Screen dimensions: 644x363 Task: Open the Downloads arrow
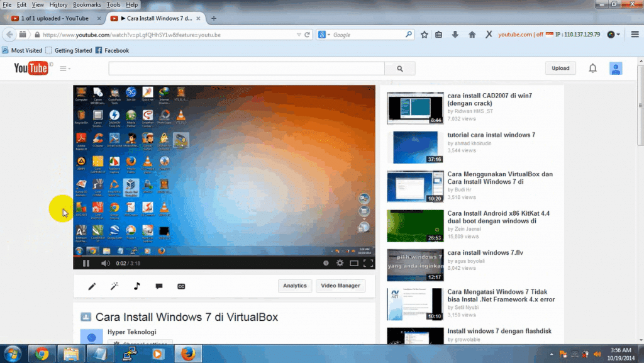(455, 35)
